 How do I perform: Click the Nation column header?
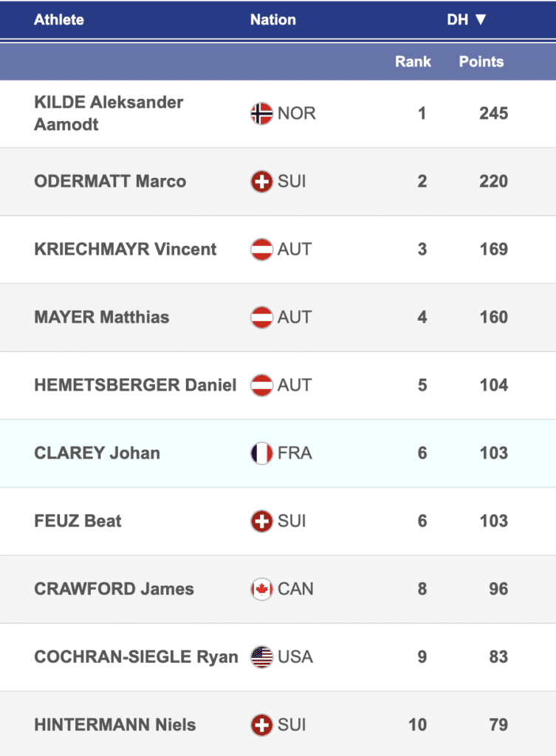point(272,20)
